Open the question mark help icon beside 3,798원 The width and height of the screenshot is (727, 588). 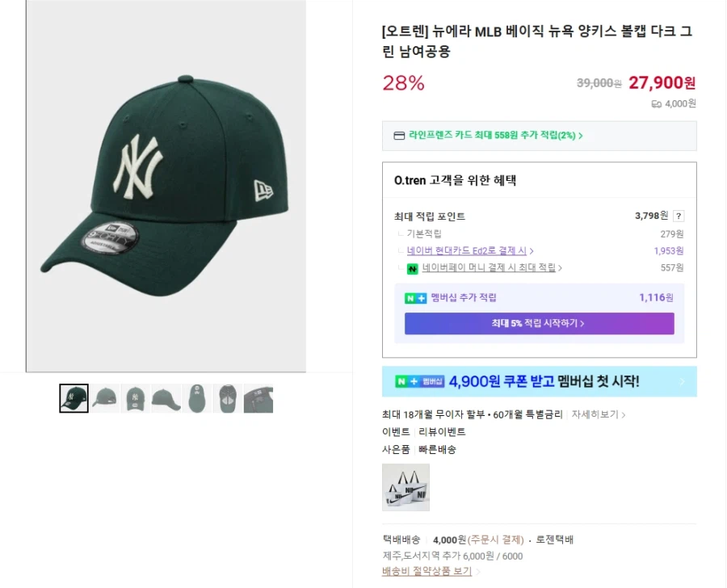[x=678, y=216]
